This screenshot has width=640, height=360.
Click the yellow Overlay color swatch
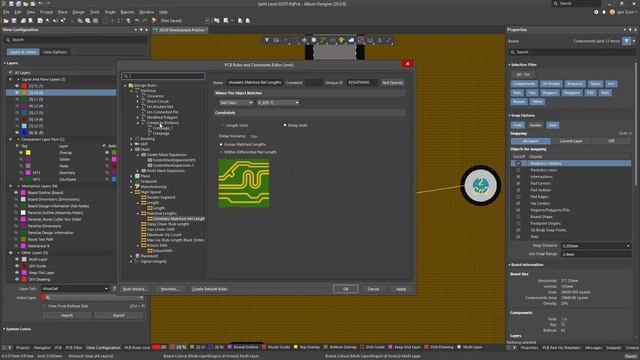(x=28, y=153)
